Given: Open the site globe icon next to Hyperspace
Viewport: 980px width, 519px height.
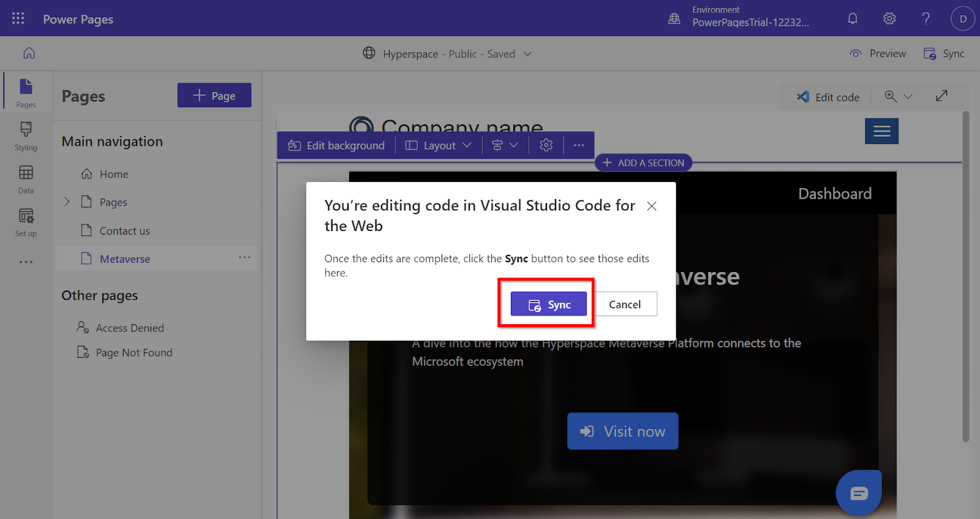Looking at the screenshot, I should click(369, 53).
